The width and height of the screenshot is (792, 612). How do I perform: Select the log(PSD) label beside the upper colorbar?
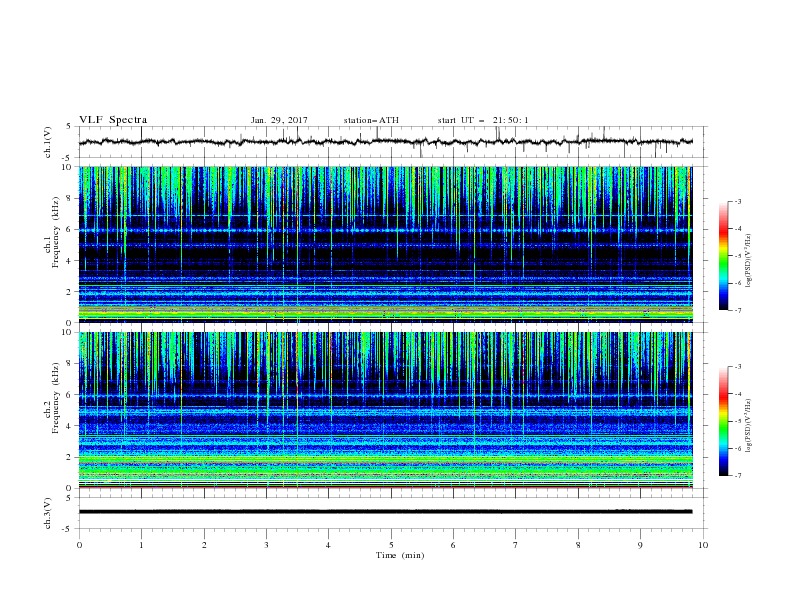click(749, 260)
